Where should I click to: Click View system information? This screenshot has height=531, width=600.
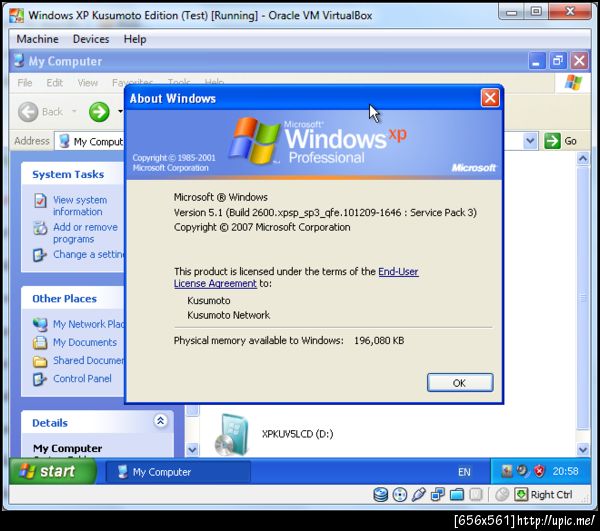click(x=80, y=206)
